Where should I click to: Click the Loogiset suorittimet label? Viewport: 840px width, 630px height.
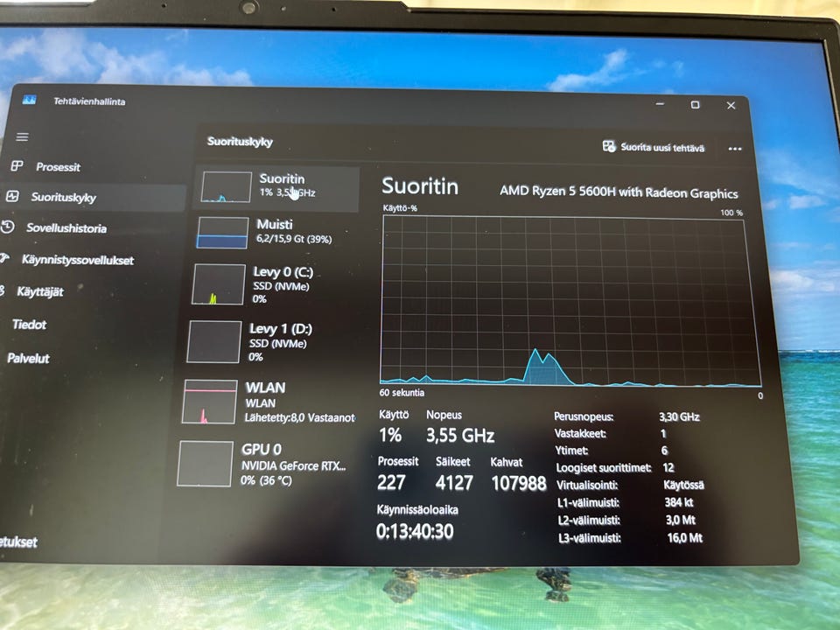tap(603, 467)
